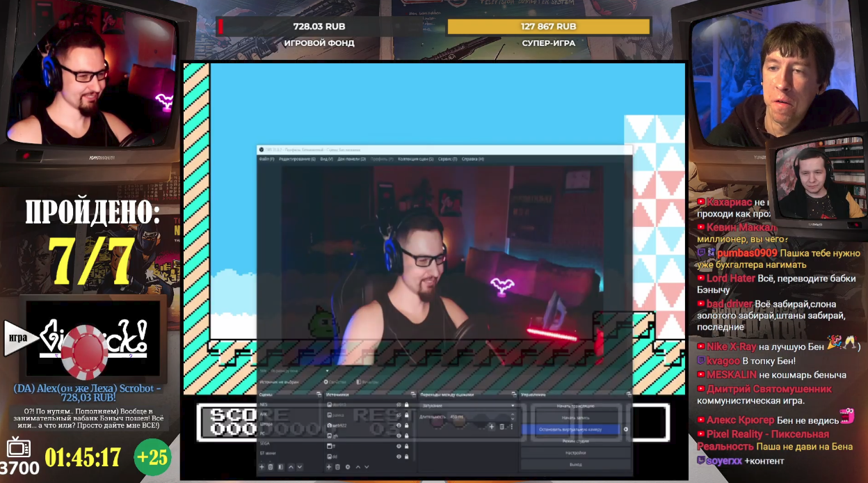Open the Вид menu

tap(327, 159)
